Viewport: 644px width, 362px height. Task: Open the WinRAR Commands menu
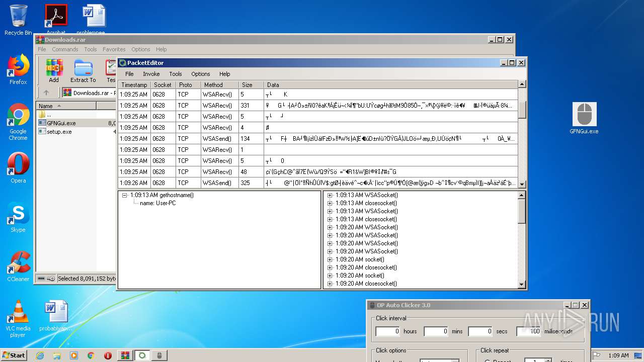pyautogui.click(x=65, y=49)
